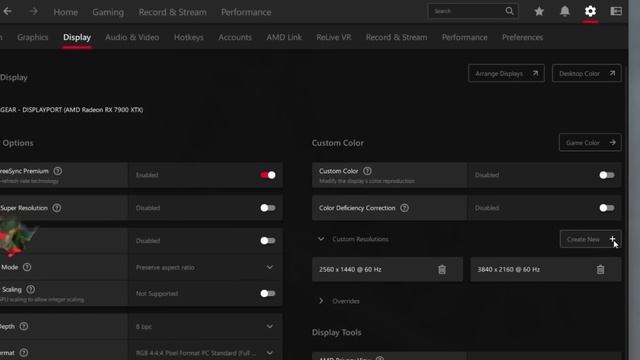Select 3840 x 2160 @ 60 Hz entry

tap(546, 269)
